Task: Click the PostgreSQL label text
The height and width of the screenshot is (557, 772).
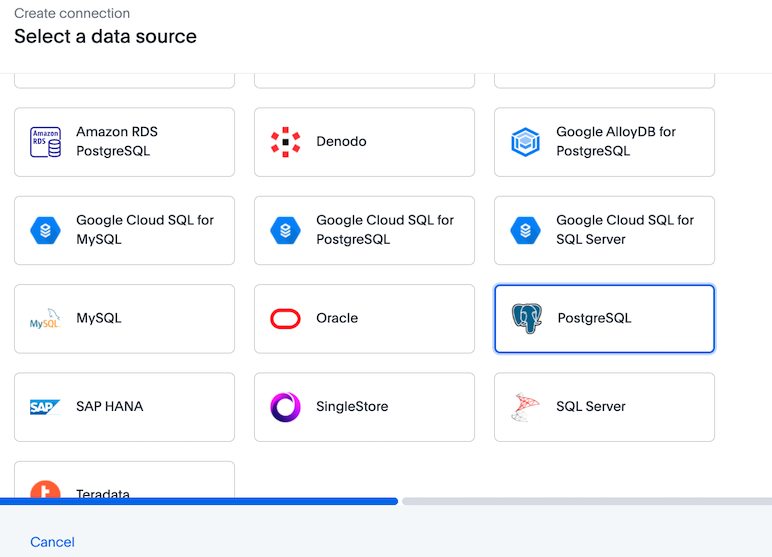Action: [594, 318]
